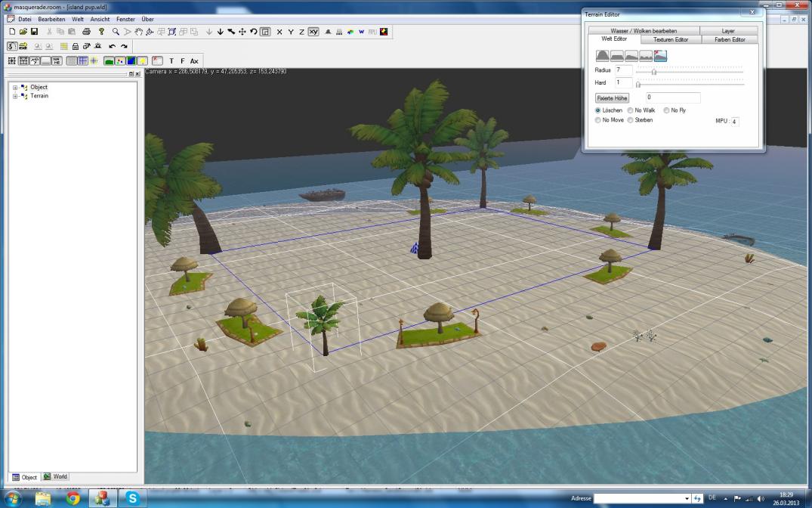Select the first mountain terrain brush

click(603, 56)
